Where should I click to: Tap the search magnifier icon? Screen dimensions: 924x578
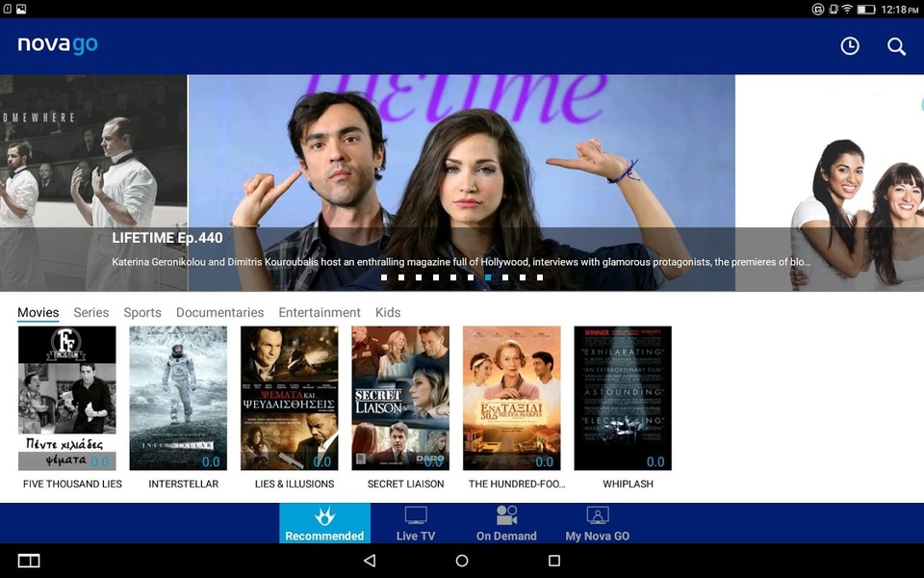(x=896, y=46)
